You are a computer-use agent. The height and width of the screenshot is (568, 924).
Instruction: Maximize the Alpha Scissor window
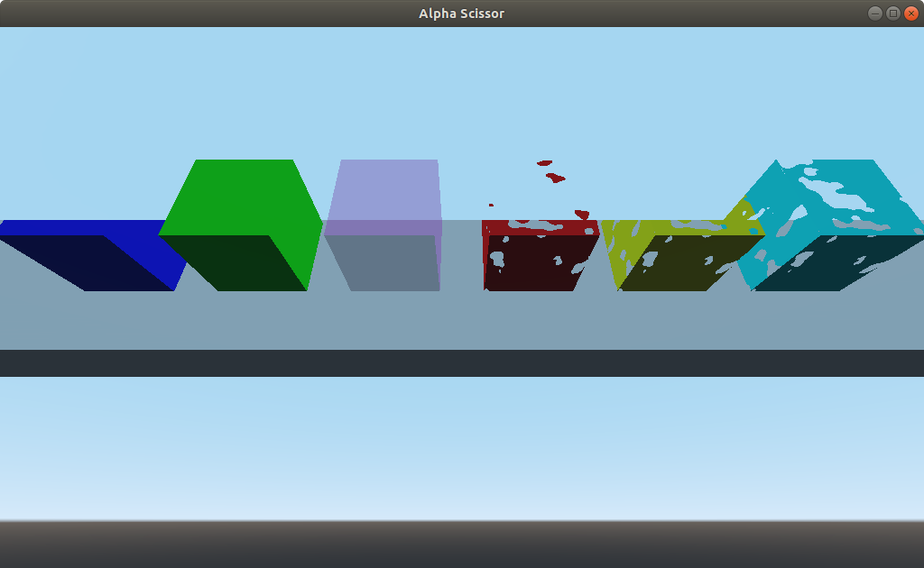893,13
